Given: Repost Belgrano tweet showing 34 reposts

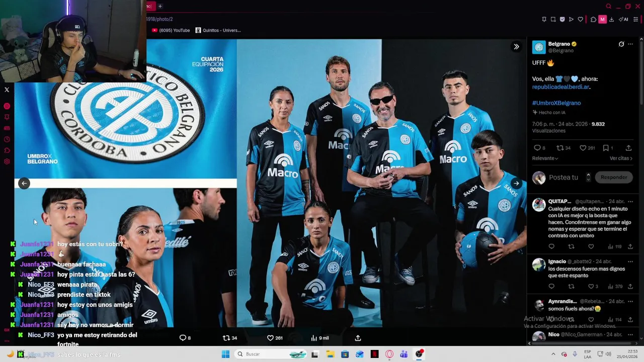Looking at the screenshot, I should tap(563, 148).
